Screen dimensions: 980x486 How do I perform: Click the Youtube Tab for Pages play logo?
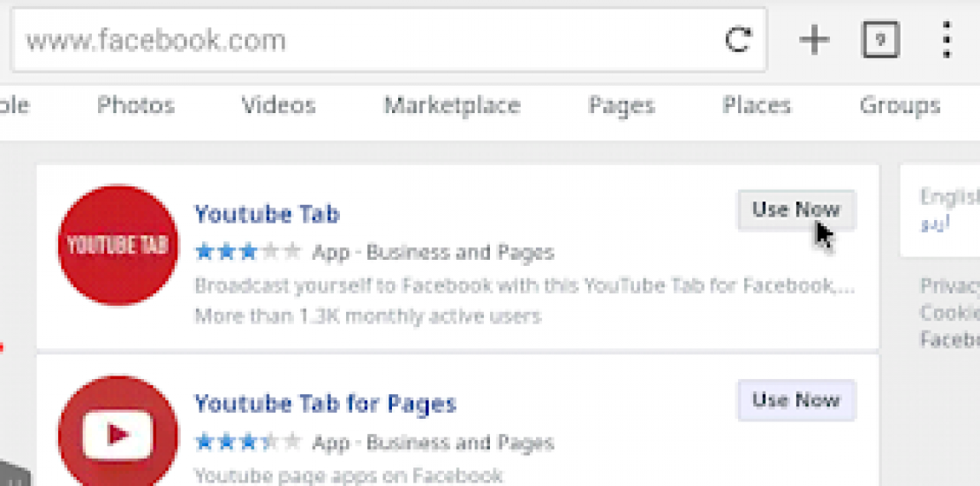117,435
